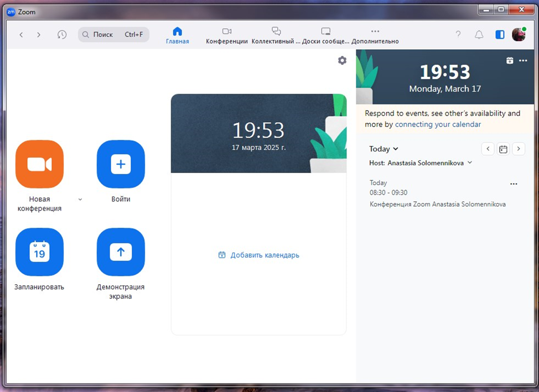Click add-event calendar icon in side panel header
Viewport: 539px width, 392px height.
click(510, 60)
